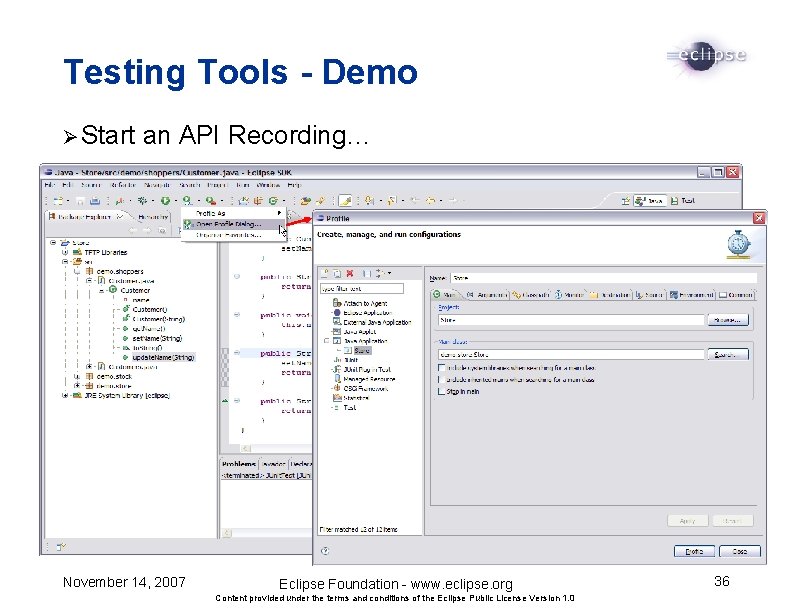Collapse the Customer class node
Image resolution: width=792 pixels, height=612 pixels.
(102, 290)
